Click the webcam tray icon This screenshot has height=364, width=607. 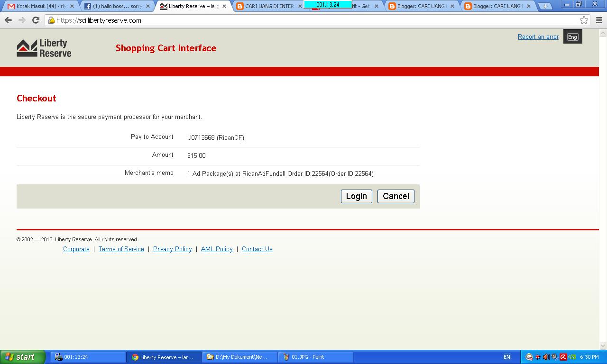(554, 357)
